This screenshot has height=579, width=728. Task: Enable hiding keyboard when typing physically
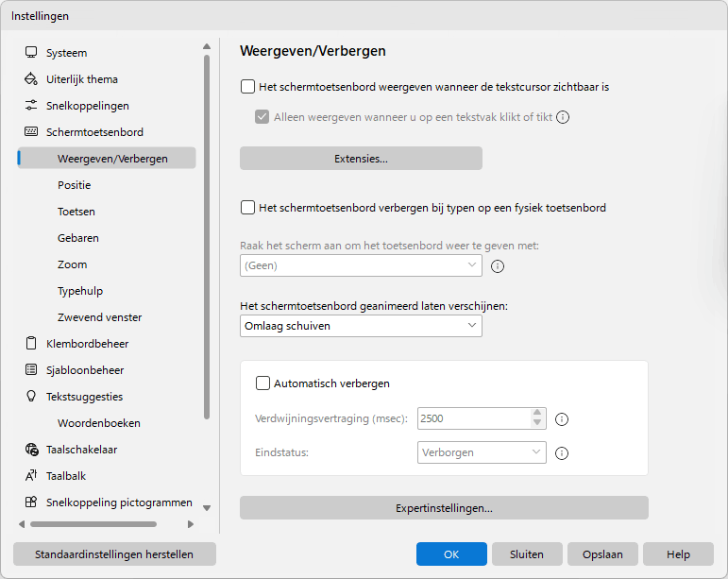click(248, 208)
